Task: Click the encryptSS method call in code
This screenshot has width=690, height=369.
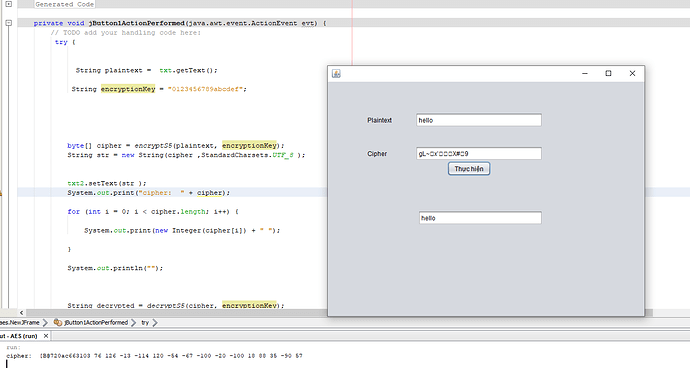Action: [x=154, y=146]
